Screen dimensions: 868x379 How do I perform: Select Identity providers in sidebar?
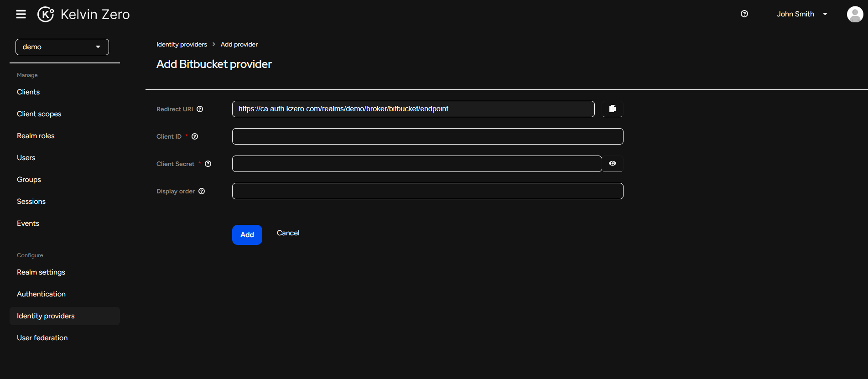click(x=65, y=316)
